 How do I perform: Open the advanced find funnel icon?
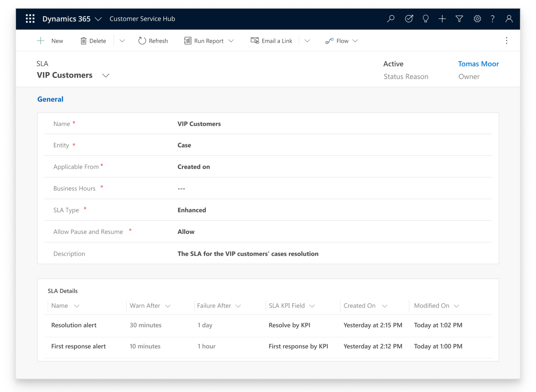click(x=459, y=19)
